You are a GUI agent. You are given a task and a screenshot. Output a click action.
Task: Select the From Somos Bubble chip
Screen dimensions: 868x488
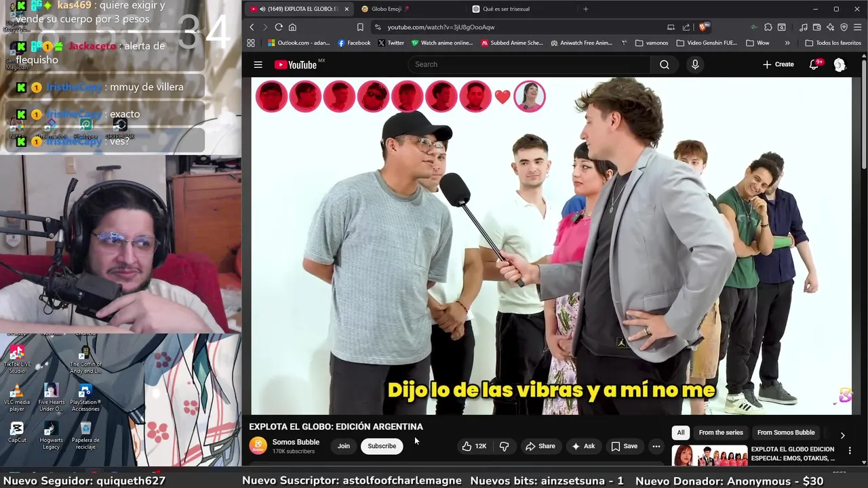click(786, 432)
